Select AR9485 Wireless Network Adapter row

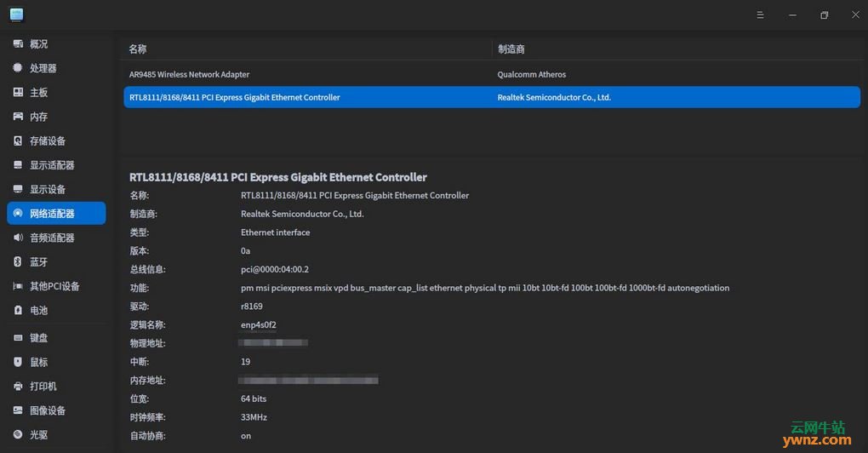pos(492,74)
